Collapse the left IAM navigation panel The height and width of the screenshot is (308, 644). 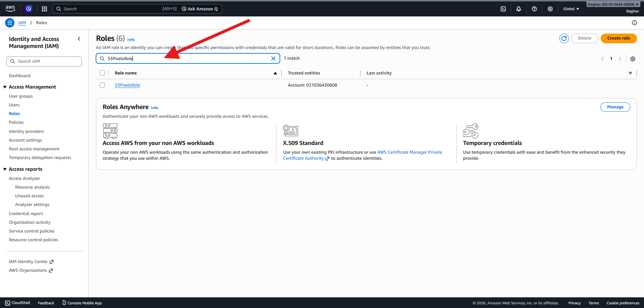point(79,39)
